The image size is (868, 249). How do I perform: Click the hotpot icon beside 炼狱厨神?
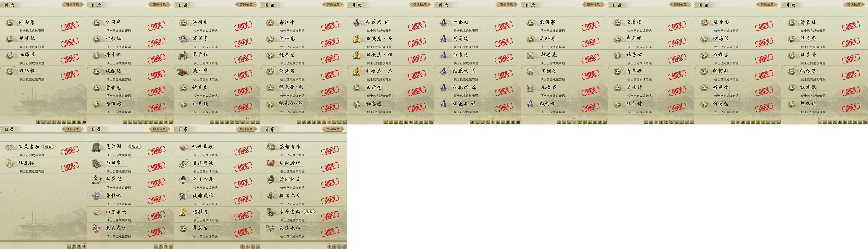click(x=271, y=163)
